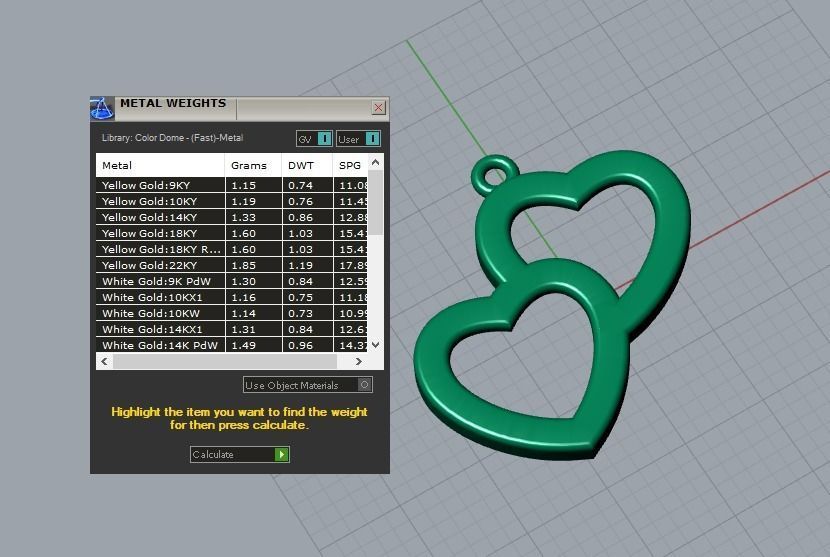This screenshot has height=557, width=830.
Task: Click the 1.15 grams value
Action: click(x=243, y=185)
